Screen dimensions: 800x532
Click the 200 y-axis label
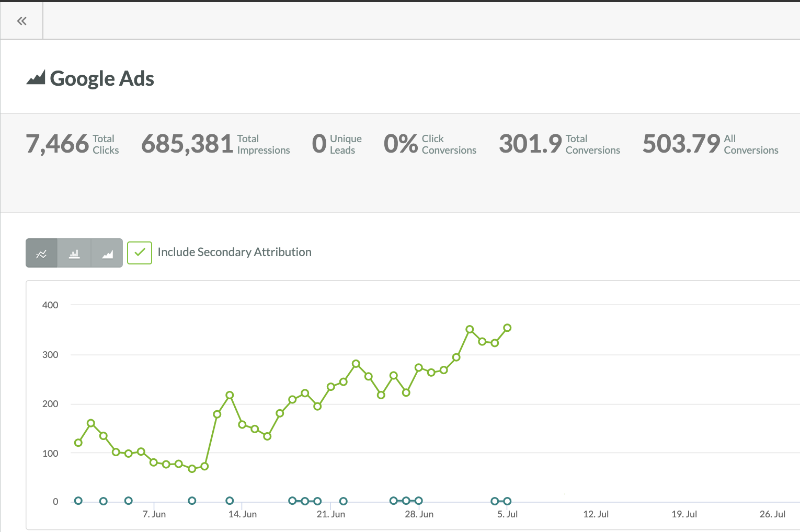[x=50, y=404]
